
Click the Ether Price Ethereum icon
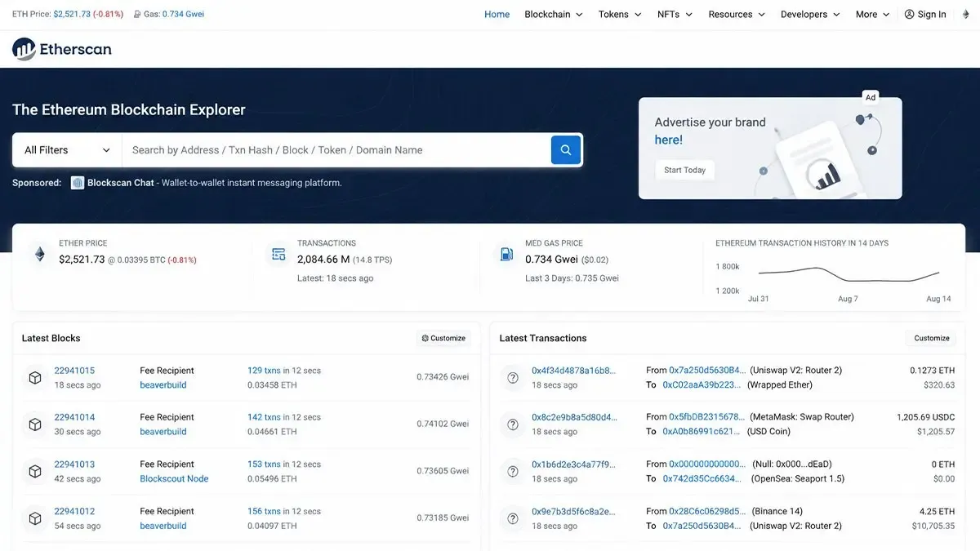40,255
